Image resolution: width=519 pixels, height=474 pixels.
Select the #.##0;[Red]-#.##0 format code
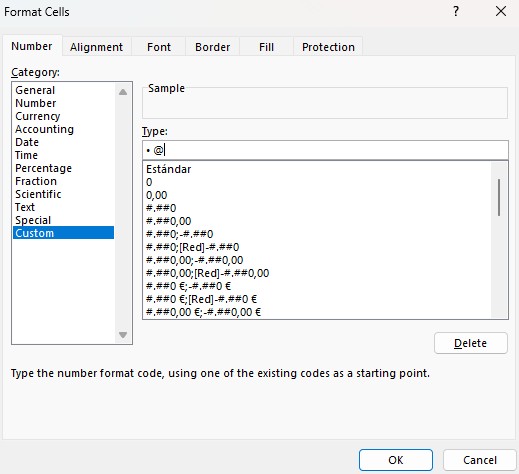tap(318, 247)
